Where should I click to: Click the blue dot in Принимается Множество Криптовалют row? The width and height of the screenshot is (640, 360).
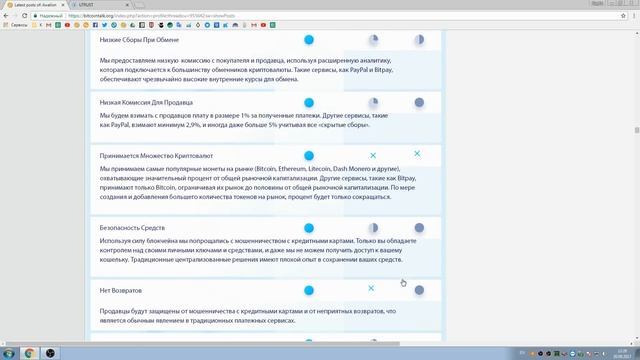pos(309,156)
